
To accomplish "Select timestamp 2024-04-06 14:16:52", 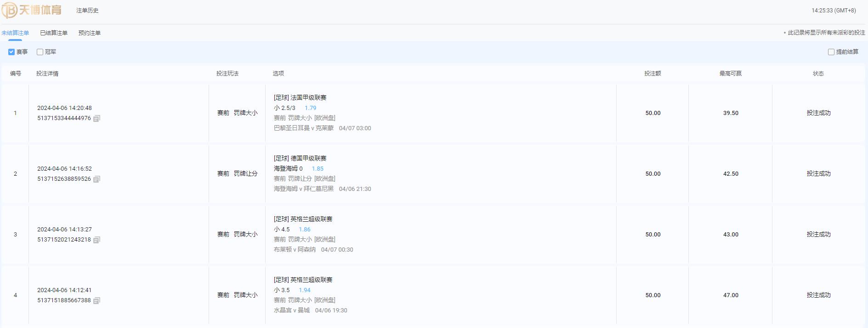I will click(x=64, y=169).
